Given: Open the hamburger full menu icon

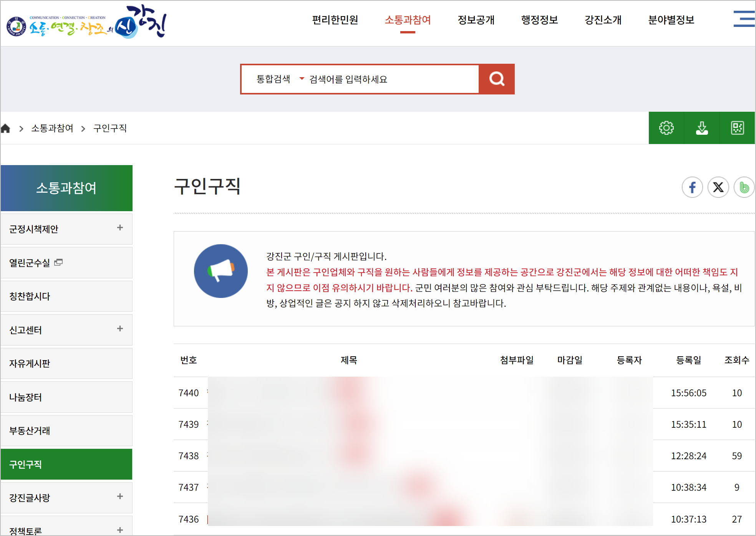Looking at the screenshot, I should [744, 19].
